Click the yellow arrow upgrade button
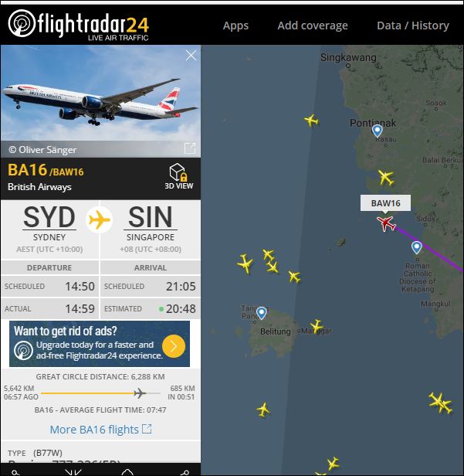The height and width of the screenshot is (476, 464). point(174,346)
